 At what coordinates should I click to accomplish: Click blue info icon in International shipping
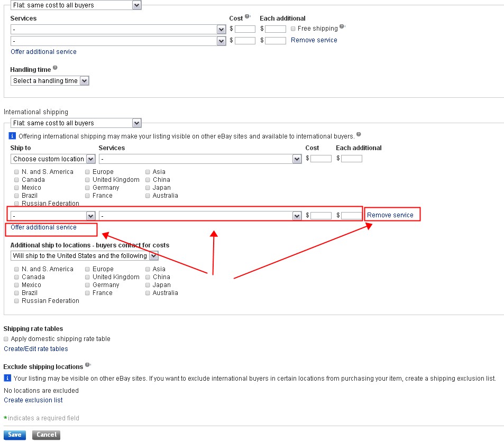coord(13,136)
